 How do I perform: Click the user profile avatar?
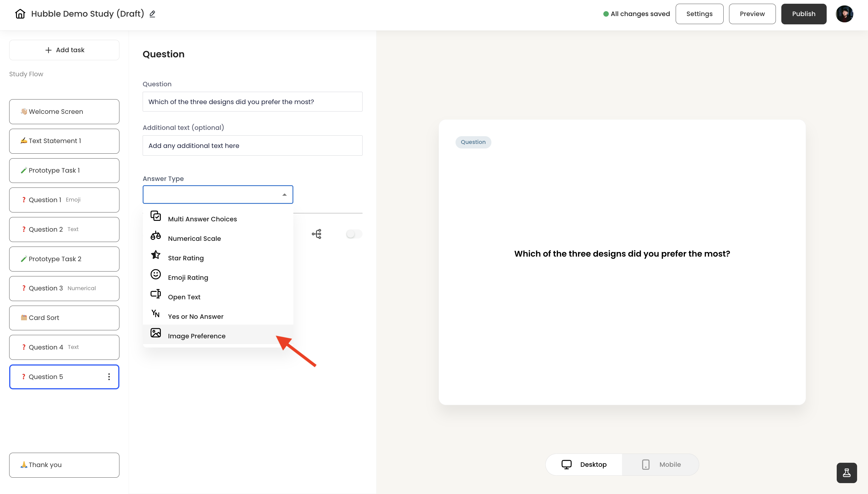click(x=844, y=14)
